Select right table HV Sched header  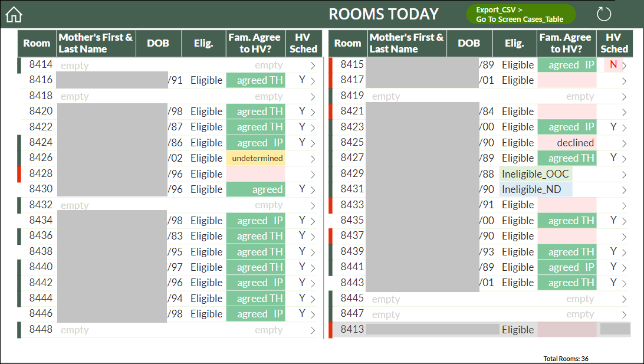614,43
